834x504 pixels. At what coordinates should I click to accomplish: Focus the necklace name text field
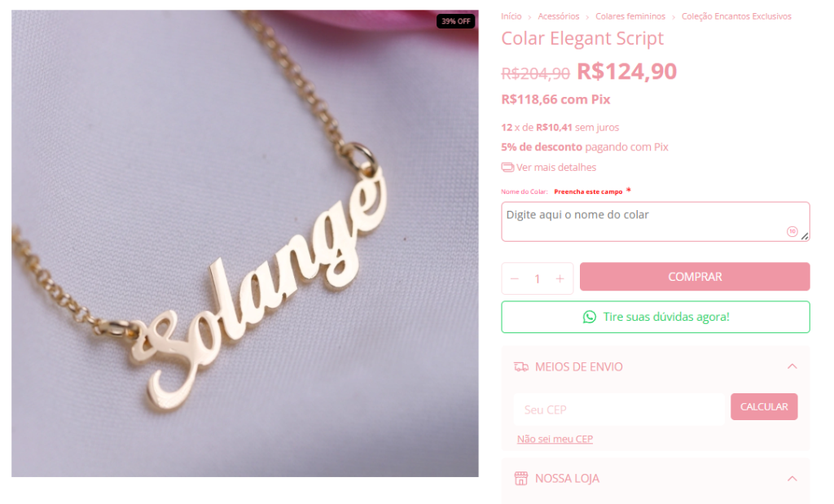click(656, 221)
